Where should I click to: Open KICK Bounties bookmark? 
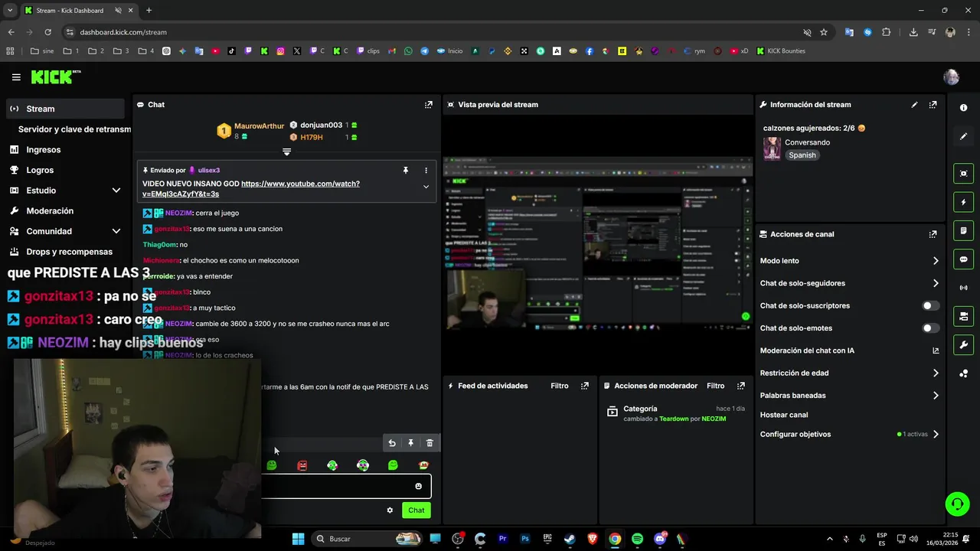780,51
